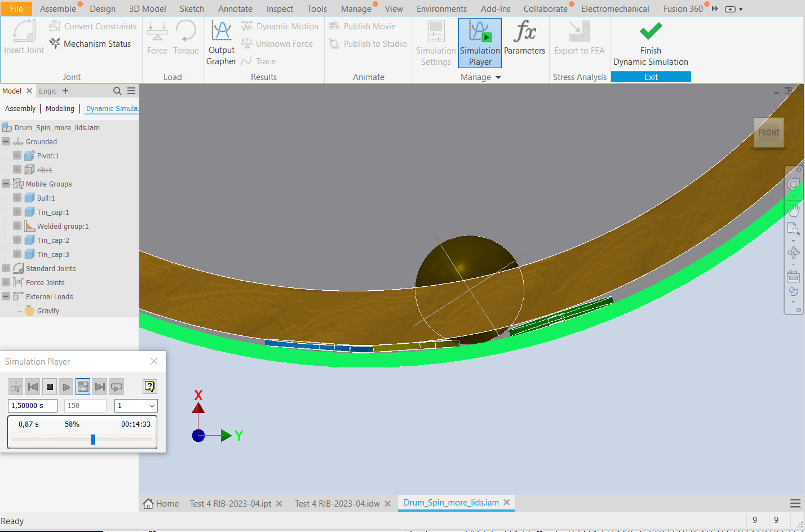Switch to the Test 4 RIB-2023-04.idw document tab
Viewport: 805px width, 532px height.
point(338,503)
